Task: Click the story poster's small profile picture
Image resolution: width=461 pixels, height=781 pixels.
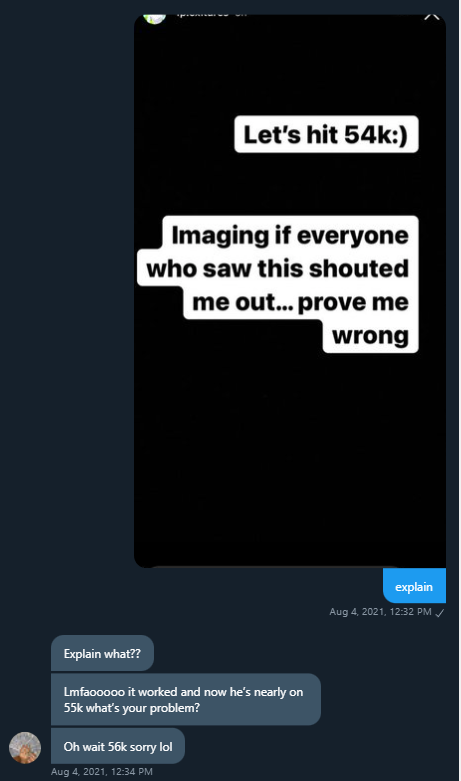Action: point(154,18)
